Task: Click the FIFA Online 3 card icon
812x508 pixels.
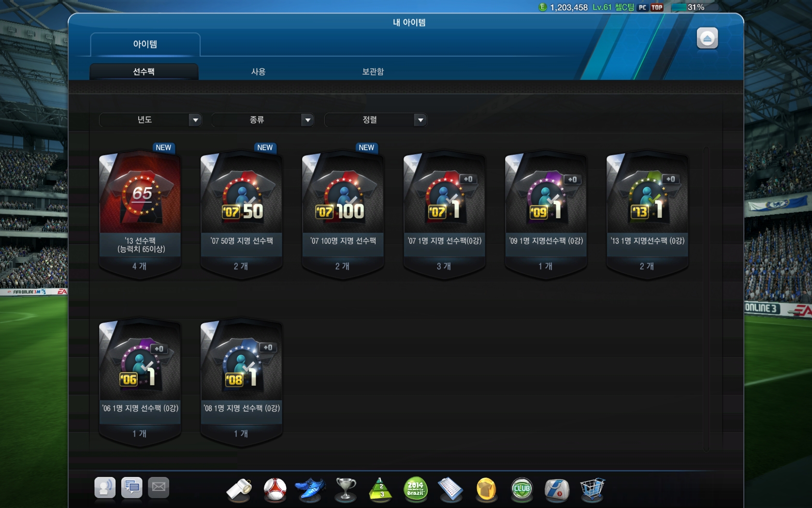Action: pyautogui.click(x=557, y=489)
